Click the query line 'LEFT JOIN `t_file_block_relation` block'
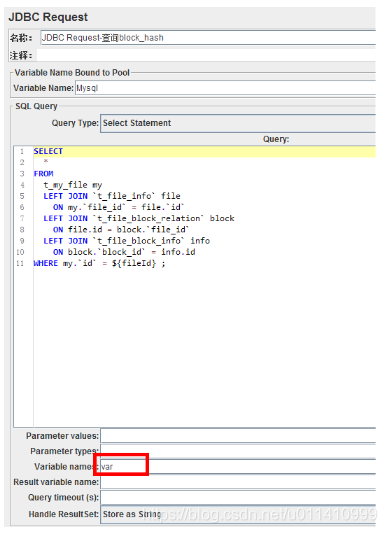Viewport: 387px width, 533px height. tap(139, 219)
